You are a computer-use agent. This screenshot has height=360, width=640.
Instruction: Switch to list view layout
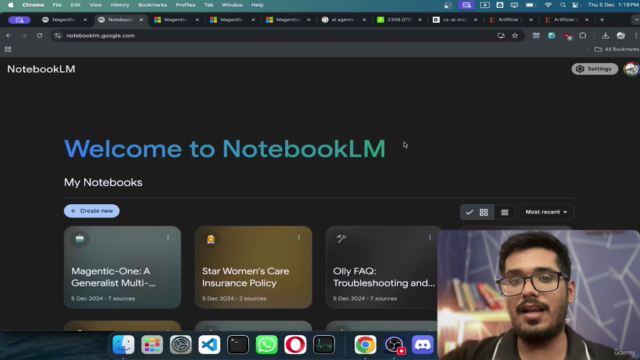[504, 212]
